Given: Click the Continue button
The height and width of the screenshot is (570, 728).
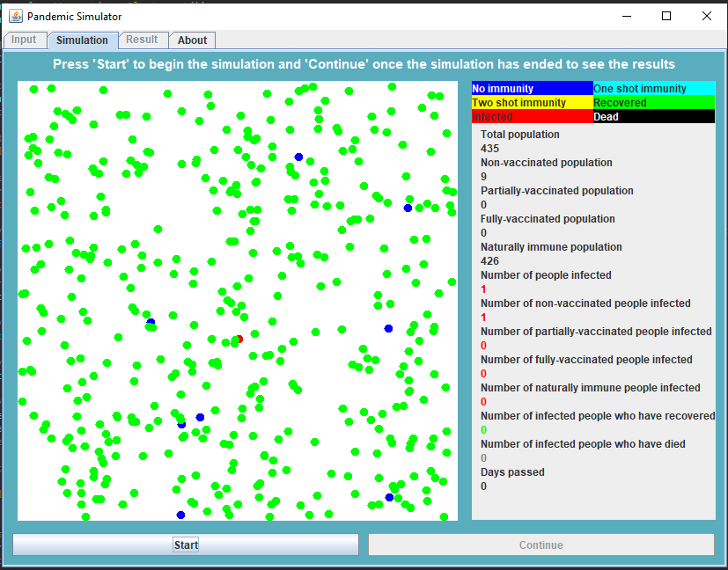Looking at the screenshot, I should pos(540,544).
